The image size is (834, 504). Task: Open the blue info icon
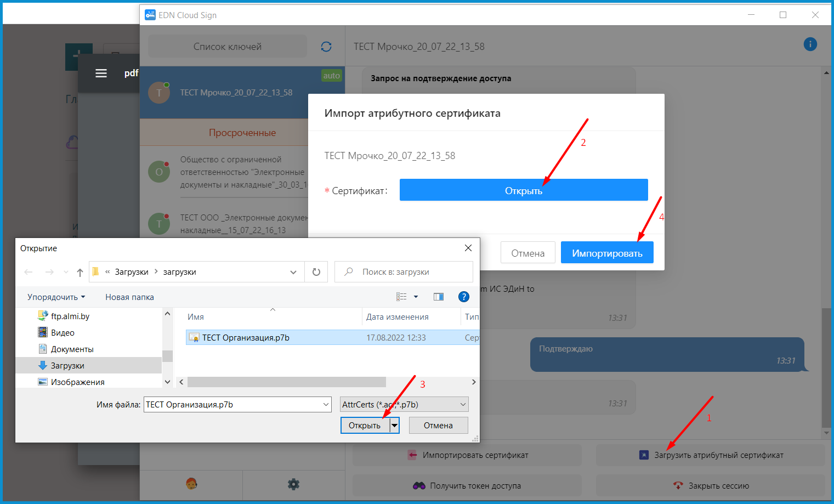coord(810,44)
